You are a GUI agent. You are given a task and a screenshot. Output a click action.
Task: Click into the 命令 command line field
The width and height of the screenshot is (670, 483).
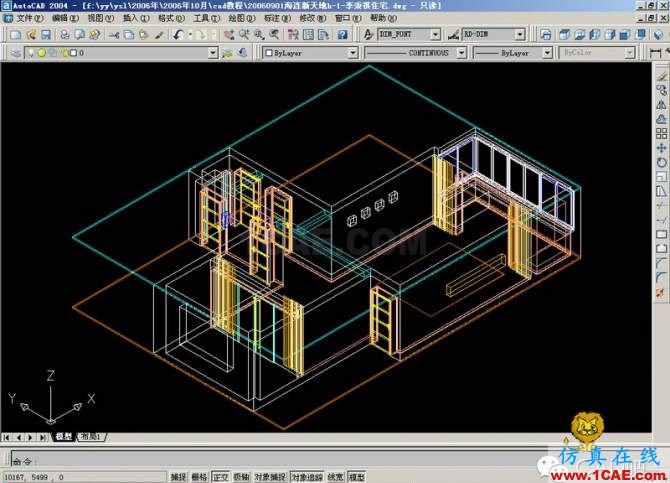[280, 459]
